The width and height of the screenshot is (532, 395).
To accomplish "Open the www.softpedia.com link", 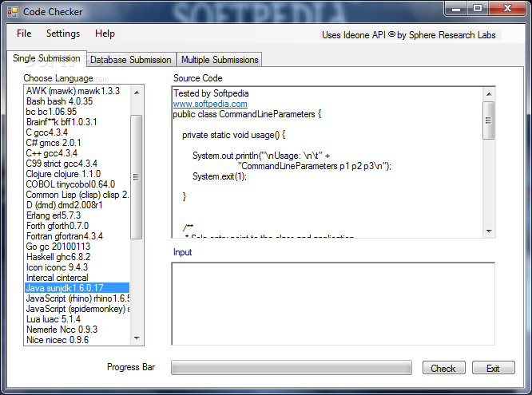I will (x=210, y=104).
